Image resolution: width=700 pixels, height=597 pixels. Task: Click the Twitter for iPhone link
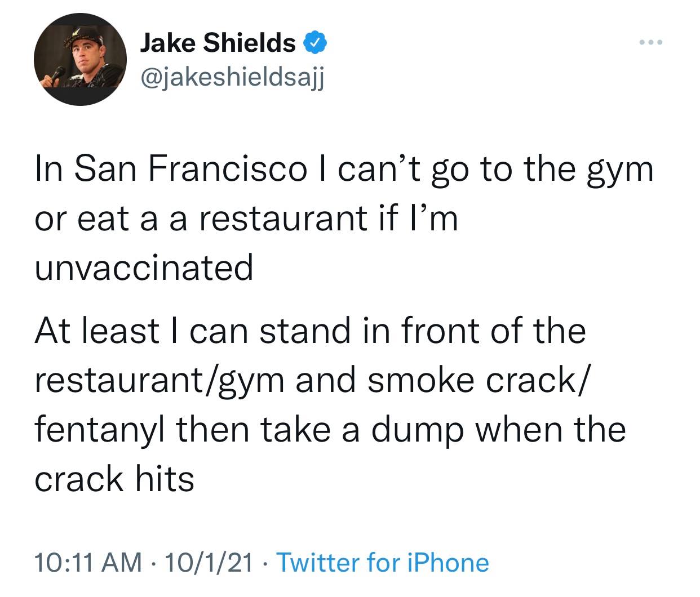383,562
